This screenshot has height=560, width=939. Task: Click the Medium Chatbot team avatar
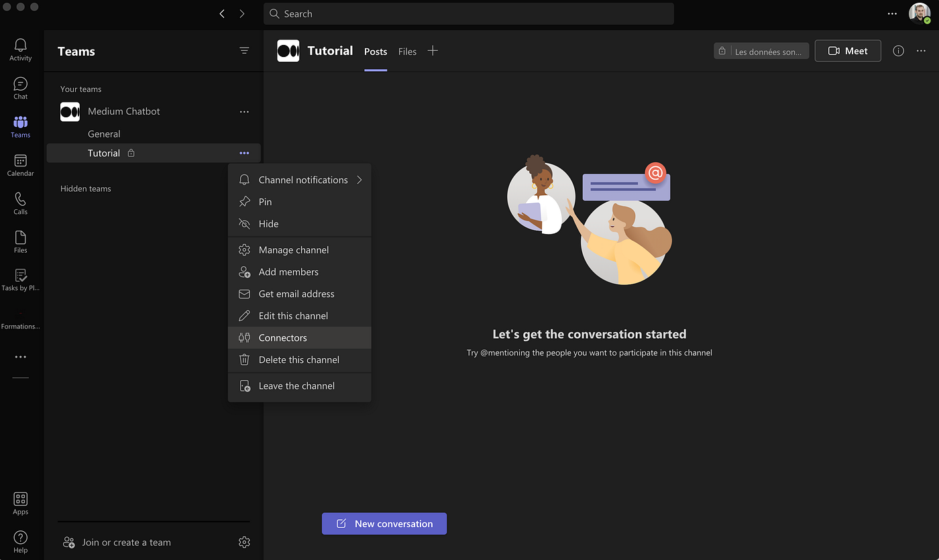pyautogui.click(x=70, y=112)
